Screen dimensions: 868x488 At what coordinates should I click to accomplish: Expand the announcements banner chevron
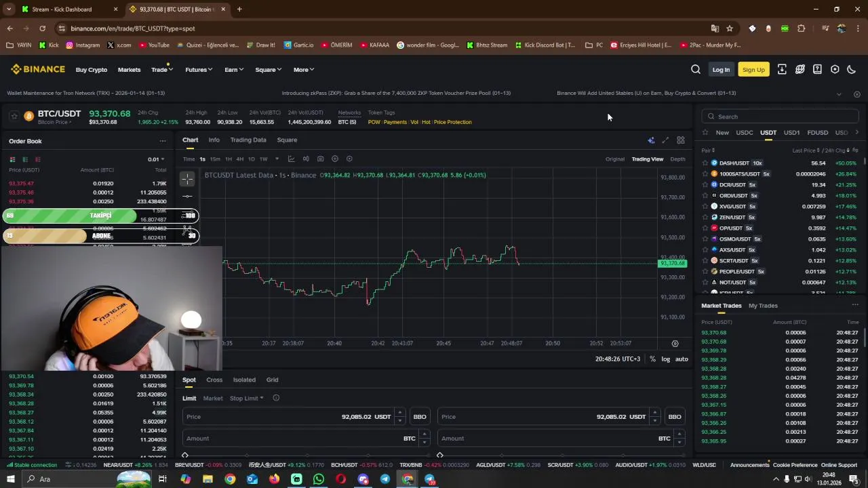coord(839,94)
